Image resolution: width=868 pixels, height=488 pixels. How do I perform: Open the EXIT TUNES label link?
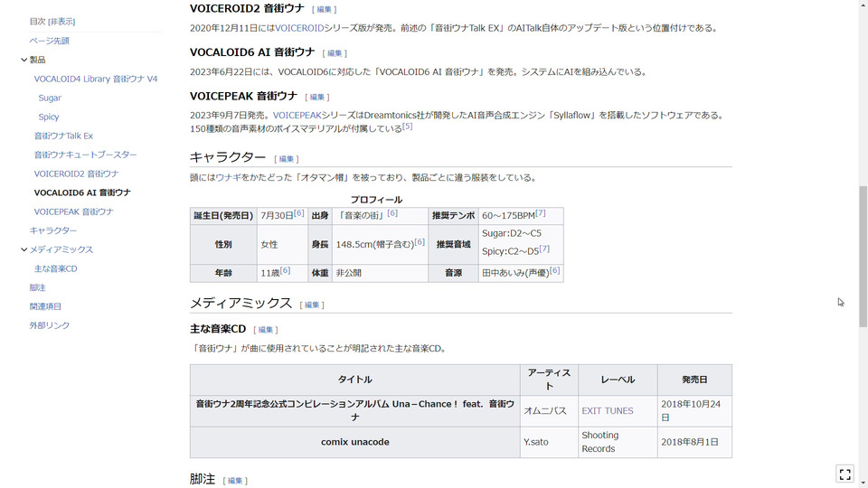tap(608, 411)
